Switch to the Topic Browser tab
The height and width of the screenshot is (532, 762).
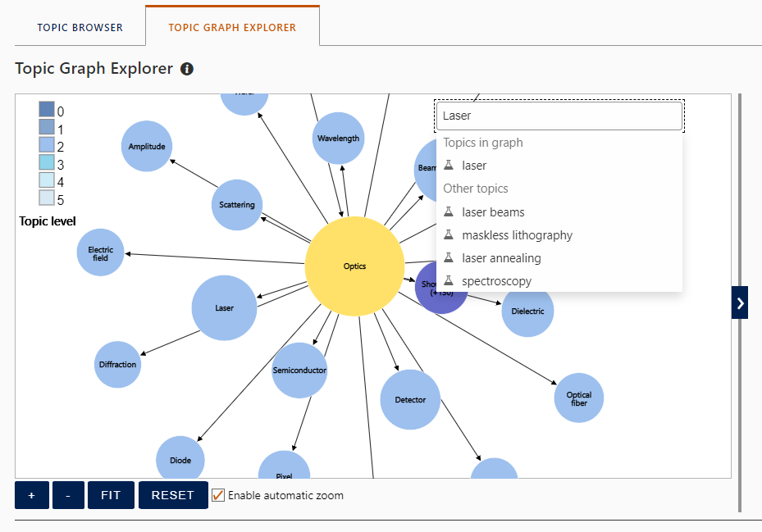click(80, 28)
